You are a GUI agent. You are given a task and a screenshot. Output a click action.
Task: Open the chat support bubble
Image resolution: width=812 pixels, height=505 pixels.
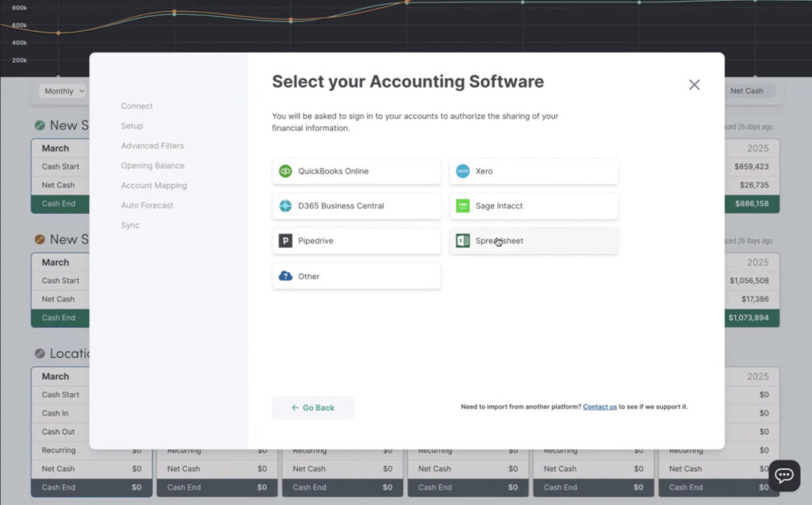(x=783, y=475)
